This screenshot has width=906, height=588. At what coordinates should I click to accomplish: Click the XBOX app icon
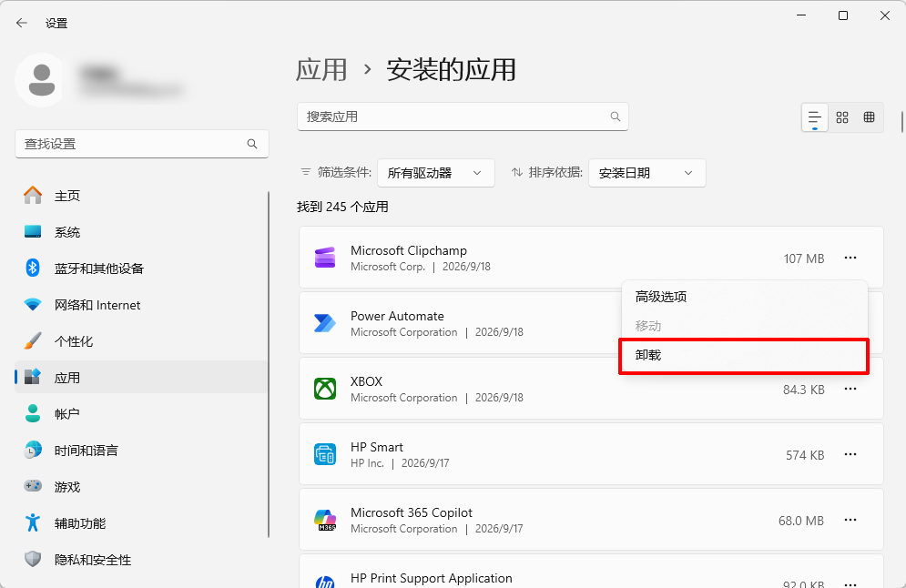(x=325, y=389)
